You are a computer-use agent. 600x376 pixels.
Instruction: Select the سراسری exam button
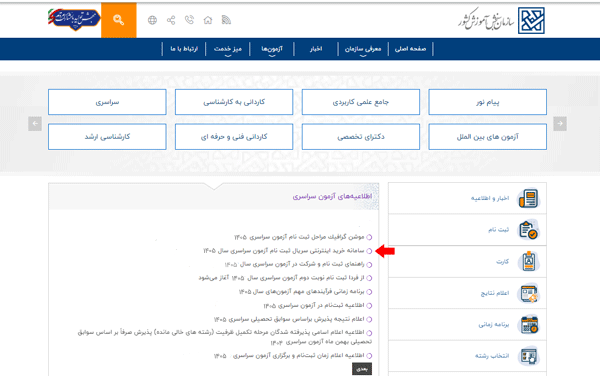coord(107,102)
